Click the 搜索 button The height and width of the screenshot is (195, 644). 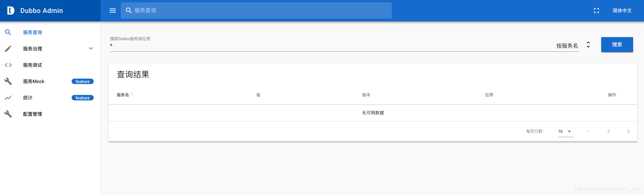point(617,45)
